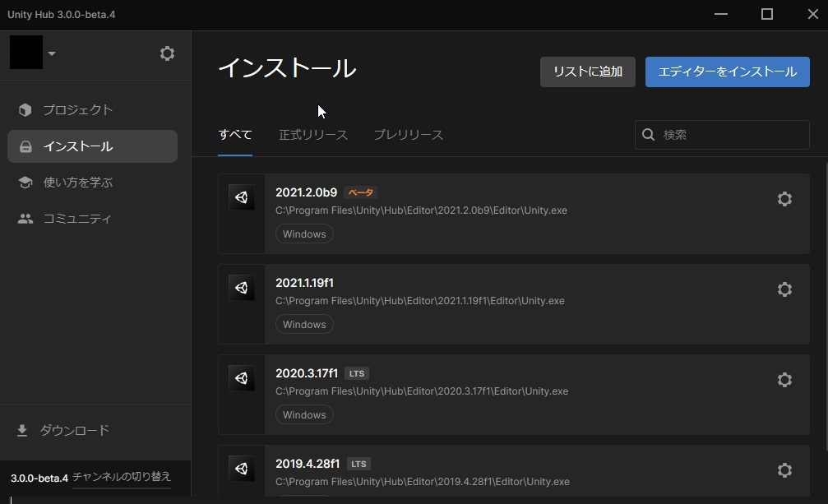Viewport: 828px width, 504px height.
Task: Open the ダウンロード panel
Action: pos(62,431)
